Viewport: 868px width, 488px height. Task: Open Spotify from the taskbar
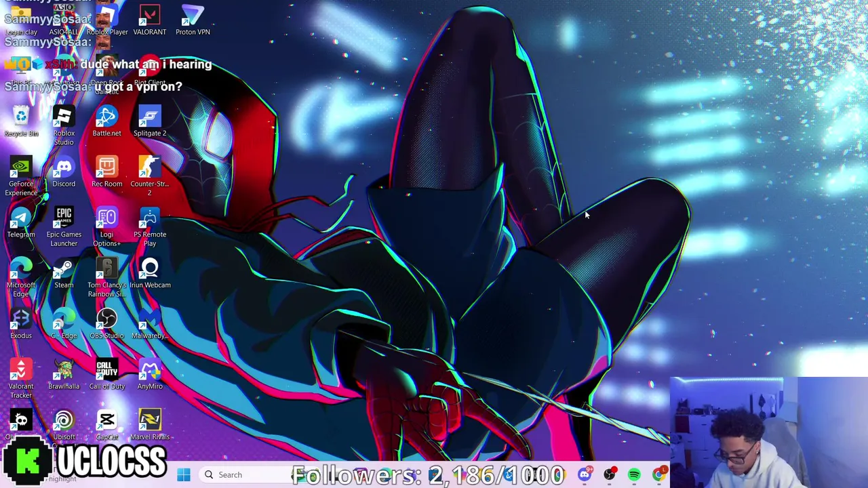[x=634, y=474]
